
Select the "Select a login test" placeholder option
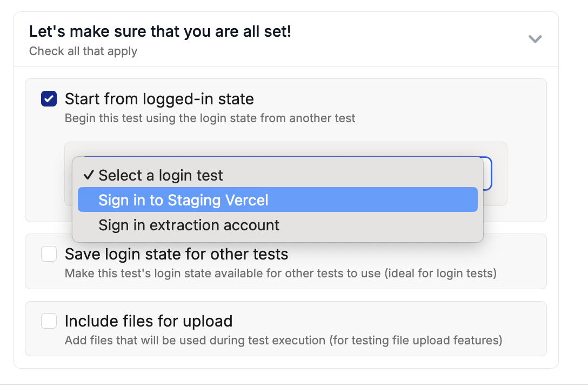click(161, 175)
